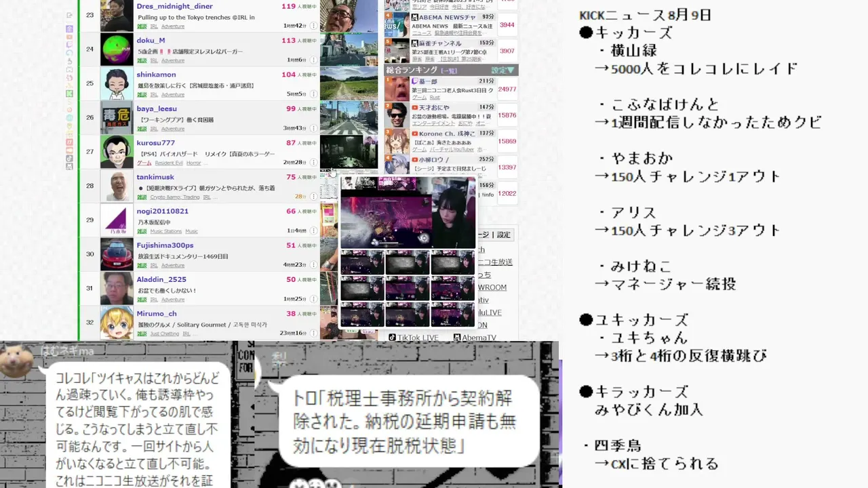868x488 pixels.
Task: Click the kurosu777 headphone avatar
Action: coord(117,152)
